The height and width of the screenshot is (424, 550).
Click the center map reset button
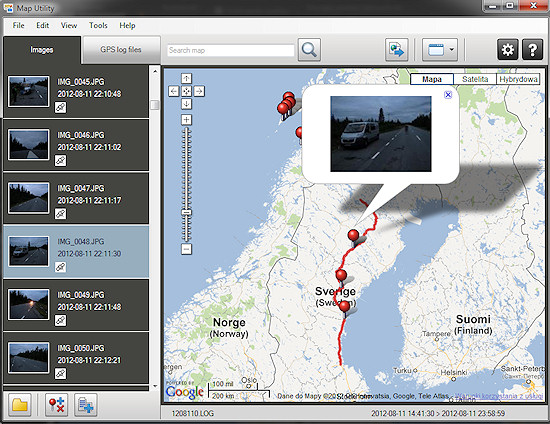[186, 91]
